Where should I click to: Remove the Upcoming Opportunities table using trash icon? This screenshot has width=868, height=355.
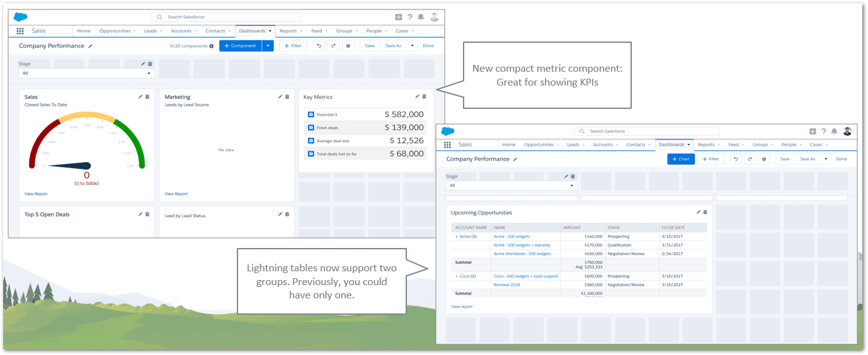point(705,212)
